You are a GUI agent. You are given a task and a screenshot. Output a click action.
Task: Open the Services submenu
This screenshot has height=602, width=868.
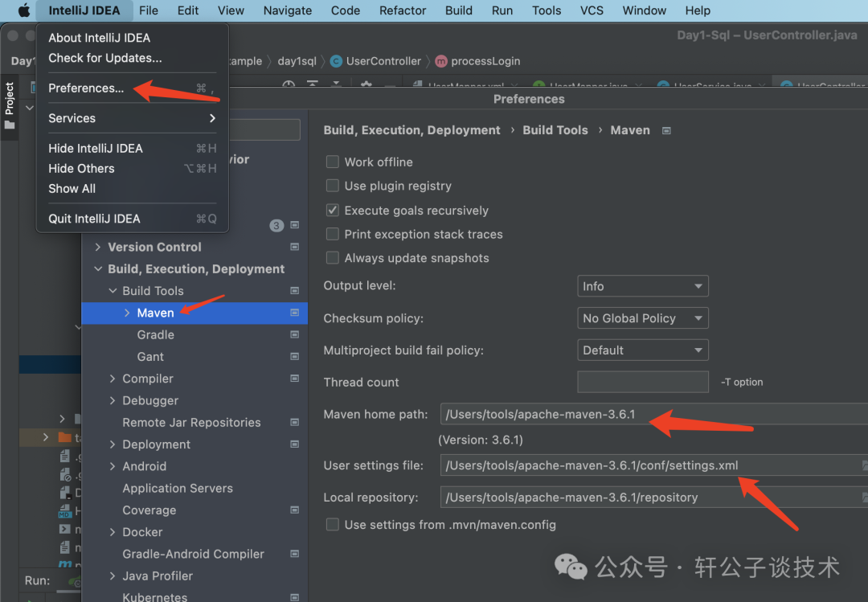[x=132, y=118]
